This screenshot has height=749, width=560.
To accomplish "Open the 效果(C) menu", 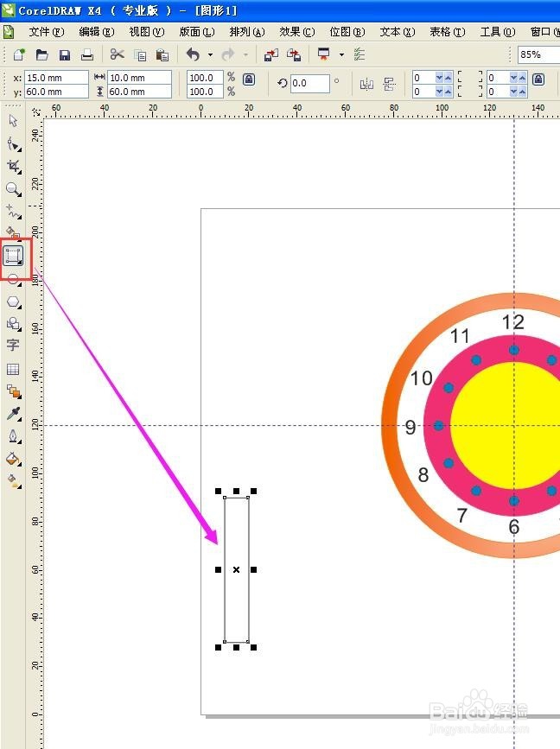I will click(297, 32).
